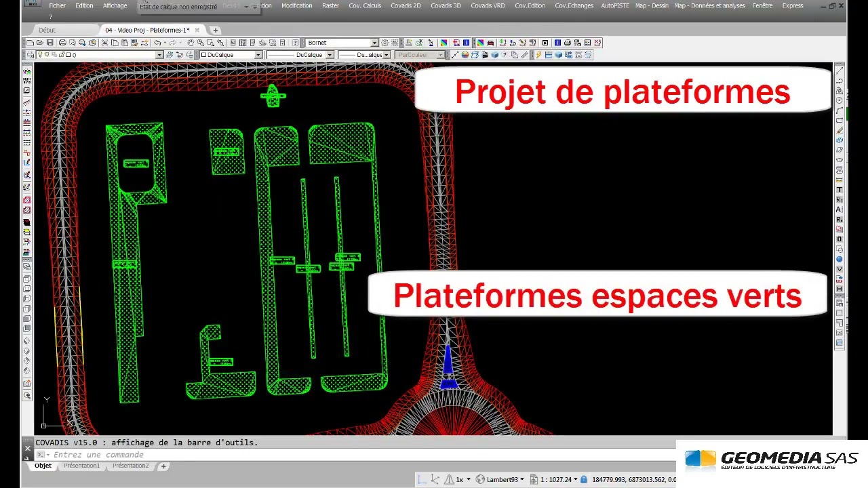This screenshot has height=488, width=868.
Task: Open the Undo history dropdown arrow
Action: pos(165,43)
